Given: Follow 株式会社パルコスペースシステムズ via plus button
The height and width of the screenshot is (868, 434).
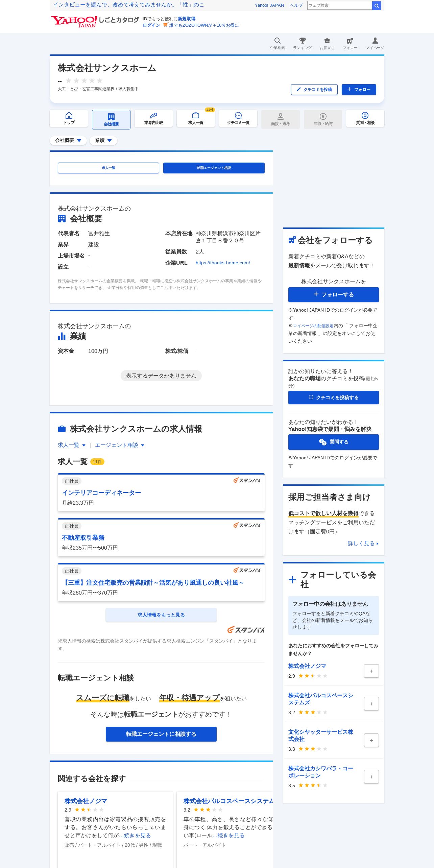Looking at the screenshot, I should (371, 704).
